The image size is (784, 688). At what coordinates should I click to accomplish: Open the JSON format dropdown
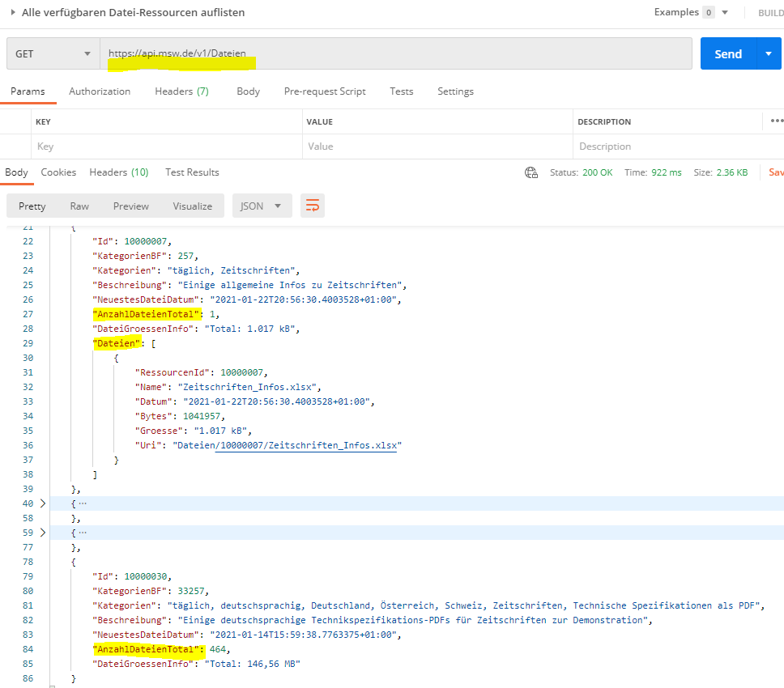(x=262, y=206)
